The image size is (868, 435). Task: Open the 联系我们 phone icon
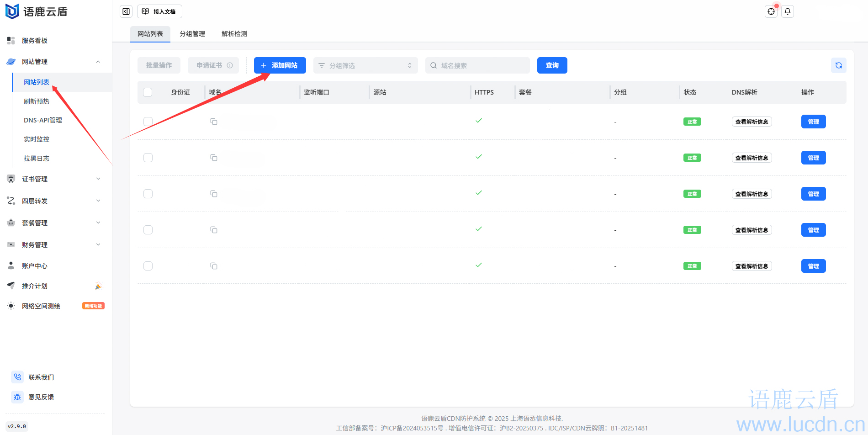17,377
